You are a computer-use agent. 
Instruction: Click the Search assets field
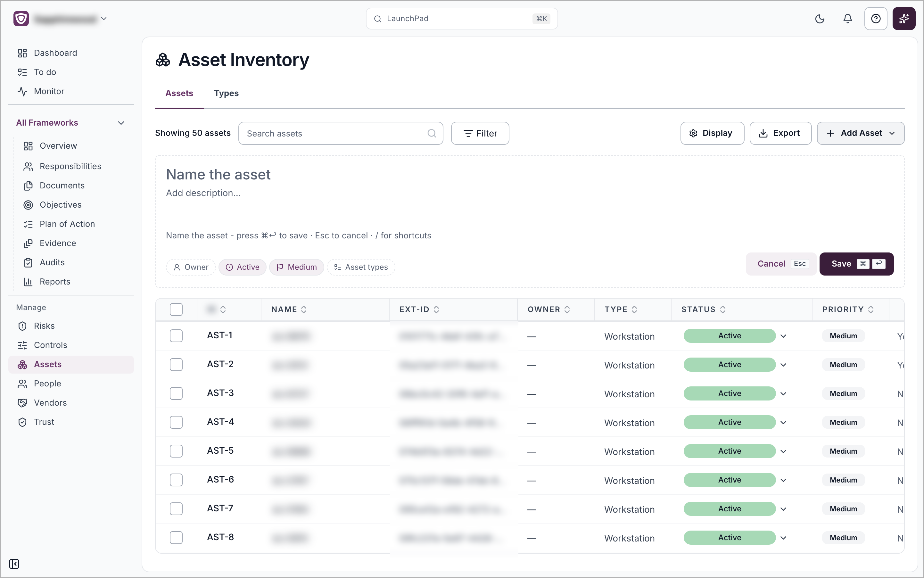pyautogui.click(x=341, y=133)
